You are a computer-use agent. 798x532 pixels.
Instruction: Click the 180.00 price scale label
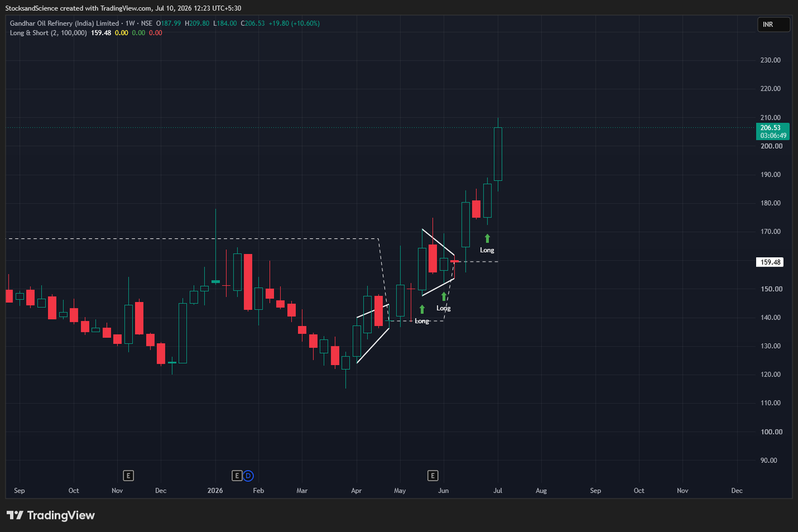coord(770,203)
